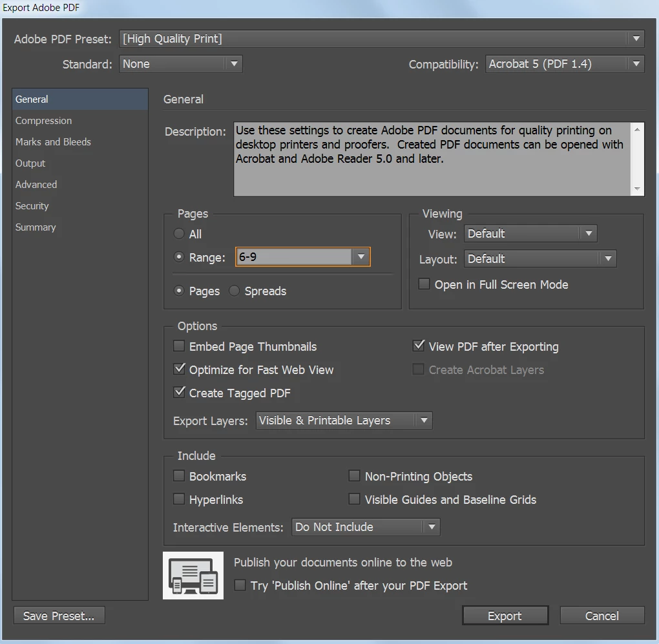Screen dimensions: 659x644
Task: Open the Security category
Action: coord(80,206)
